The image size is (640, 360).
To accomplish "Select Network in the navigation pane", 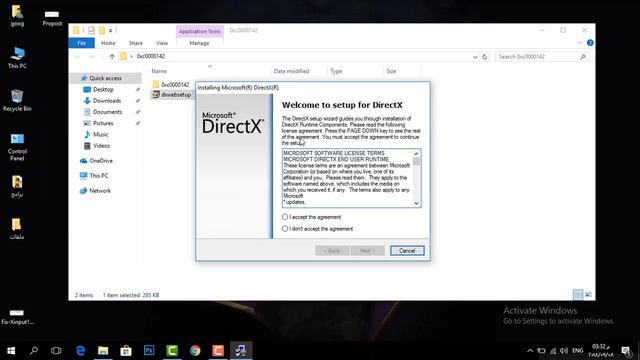I will click(x=100, y=191).
